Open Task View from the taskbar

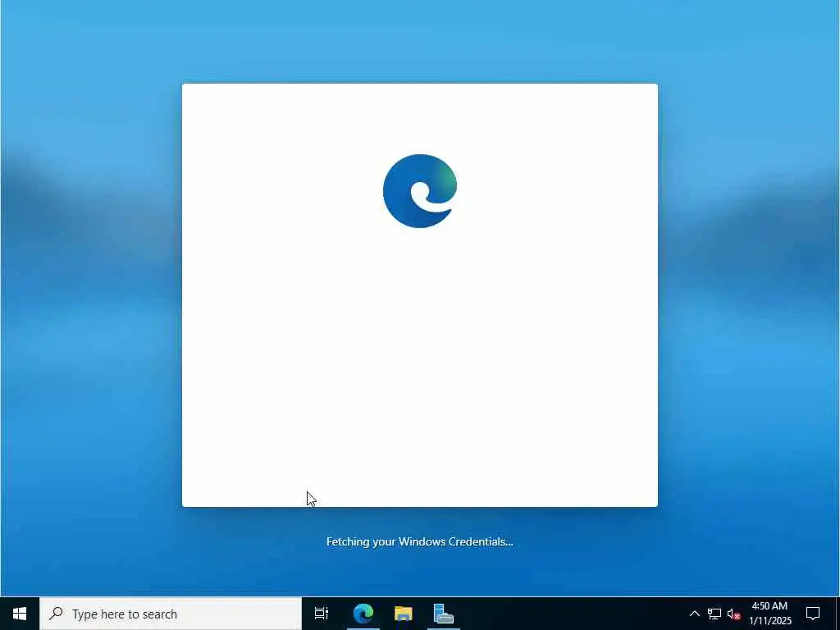coord(321,614)
